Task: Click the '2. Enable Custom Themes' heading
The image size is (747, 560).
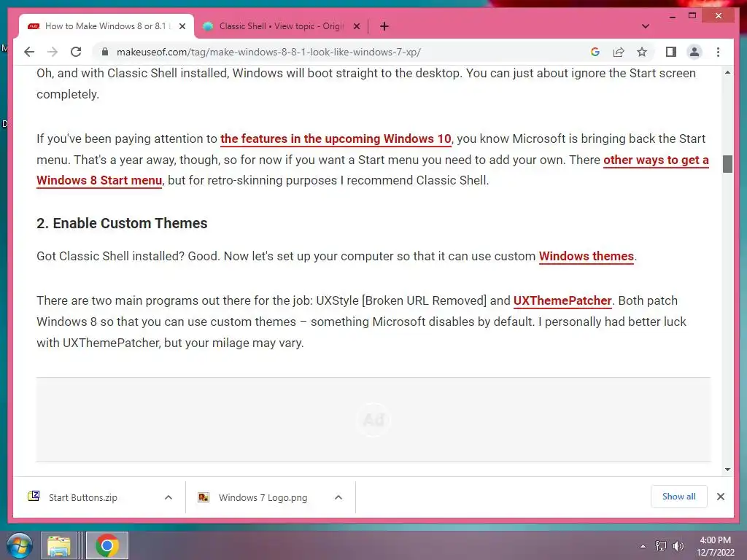Action: pos(122,223)
